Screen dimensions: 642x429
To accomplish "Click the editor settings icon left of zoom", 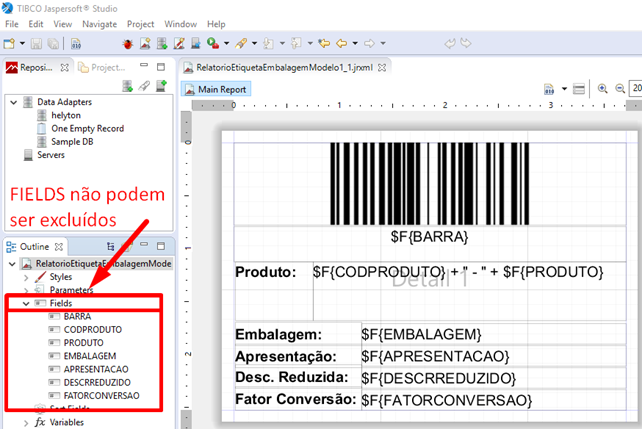I will (x=579, y=88).
